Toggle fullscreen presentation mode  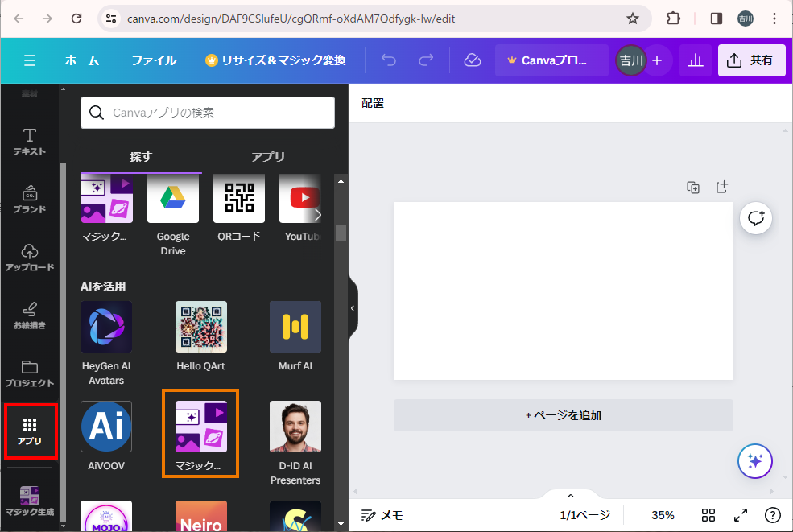(x=741, y=515)
